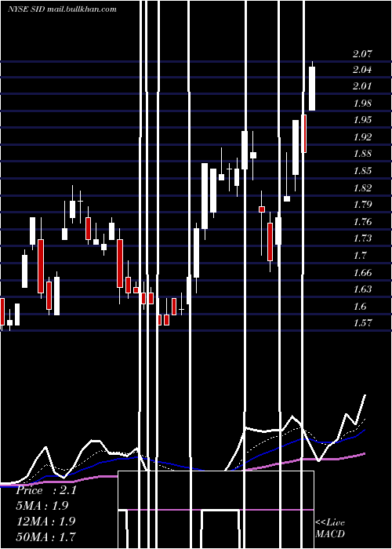Select the 1.63 price axis label
This screenshot has height=549, width=392.
coord(362,289)
